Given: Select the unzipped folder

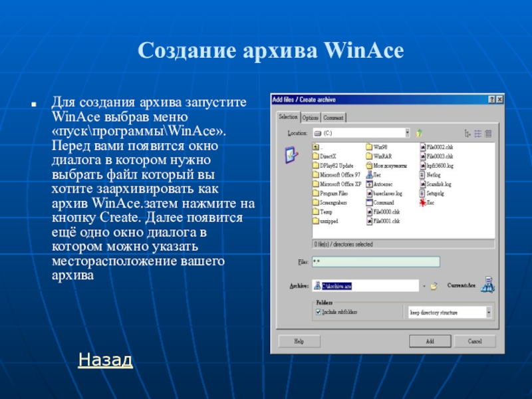Looking at the screenshot, I should 325,221.
